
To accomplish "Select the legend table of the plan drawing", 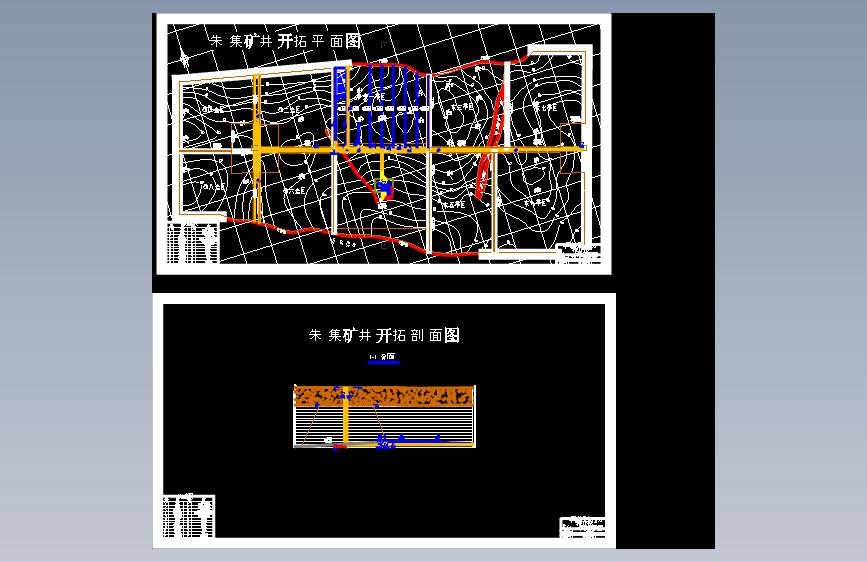I will 193,243.
